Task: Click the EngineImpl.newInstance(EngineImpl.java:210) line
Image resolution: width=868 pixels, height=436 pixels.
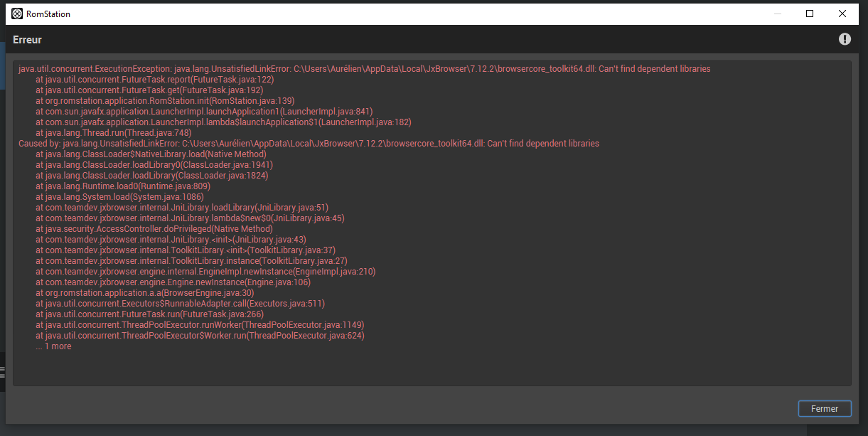Action: pos(205,272)
